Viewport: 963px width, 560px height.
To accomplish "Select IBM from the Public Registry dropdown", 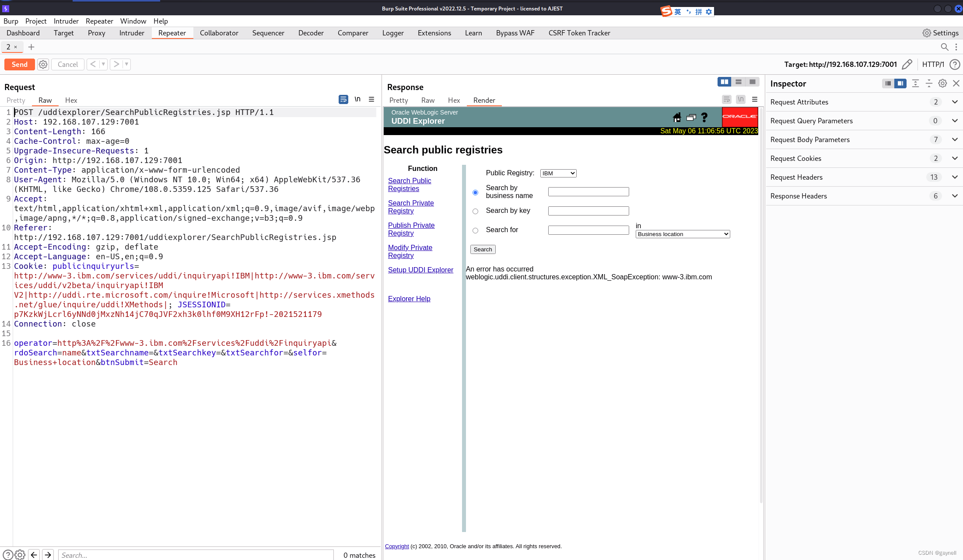I will tap(557, 173).
